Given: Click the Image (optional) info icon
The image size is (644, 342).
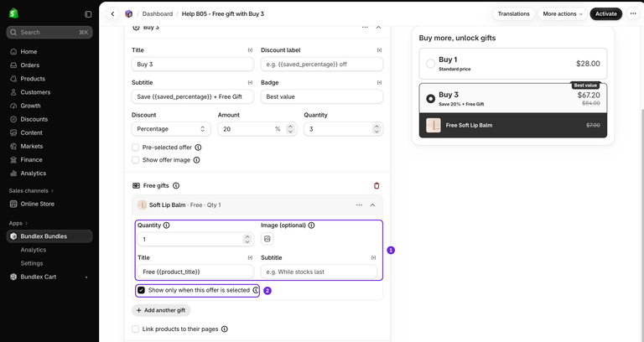Looking at the screenshot, I should pyautogui.click(x=311, y=225).
